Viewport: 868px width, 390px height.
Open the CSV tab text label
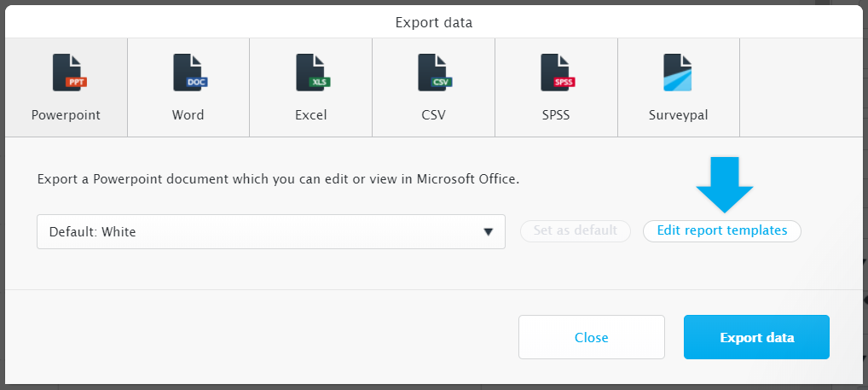point(433,115)
